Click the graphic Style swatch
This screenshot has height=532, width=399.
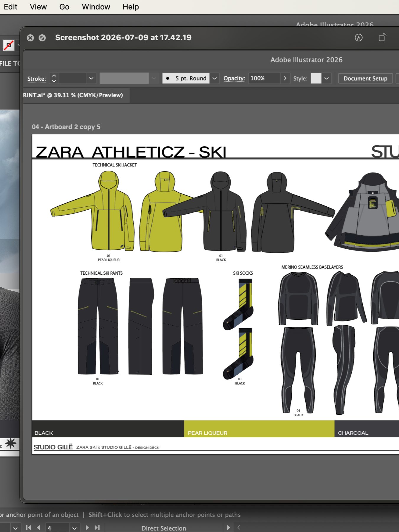pyautogui.click(x=316, y=78)
